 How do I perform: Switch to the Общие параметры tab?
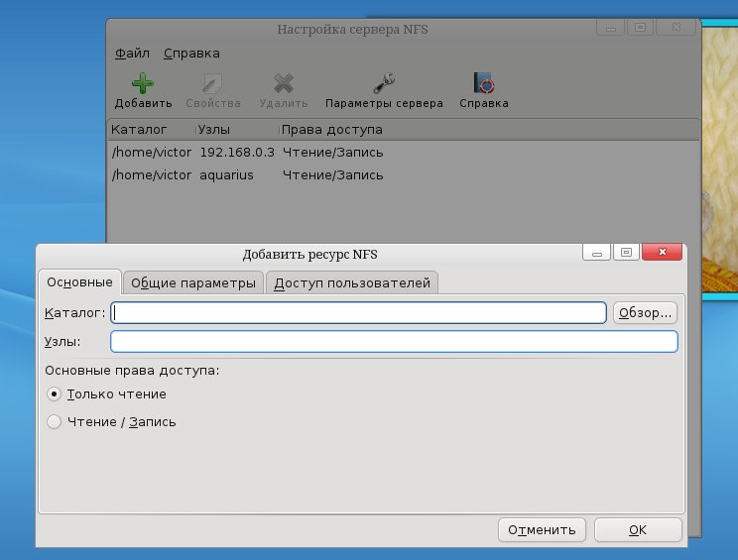[x=193, y=283]
